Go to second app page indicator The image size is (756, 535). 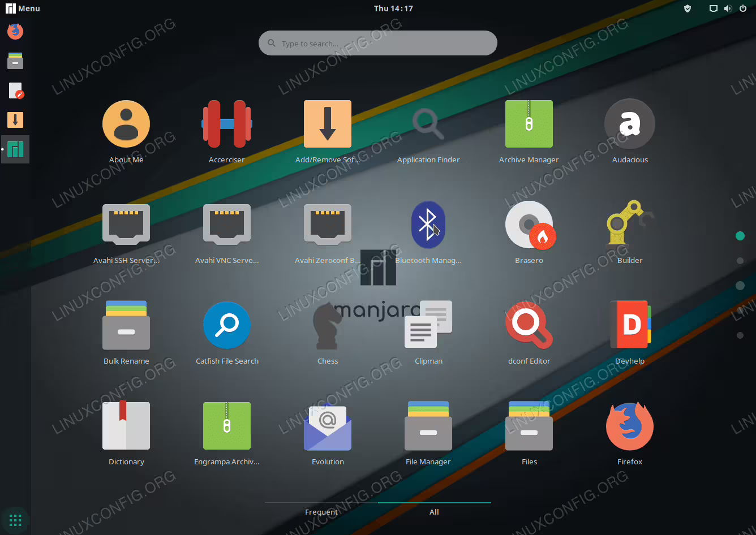(x=740, y=261)
